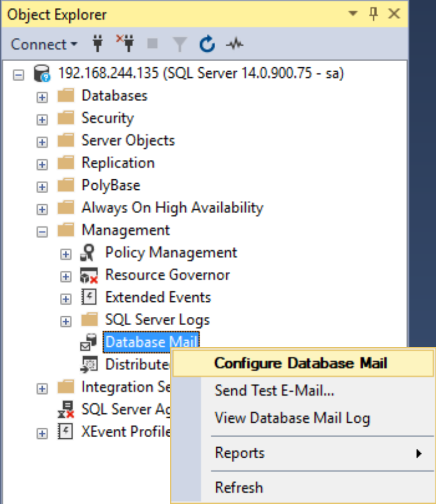Expand the Resource Governor node

pos(66,277)
